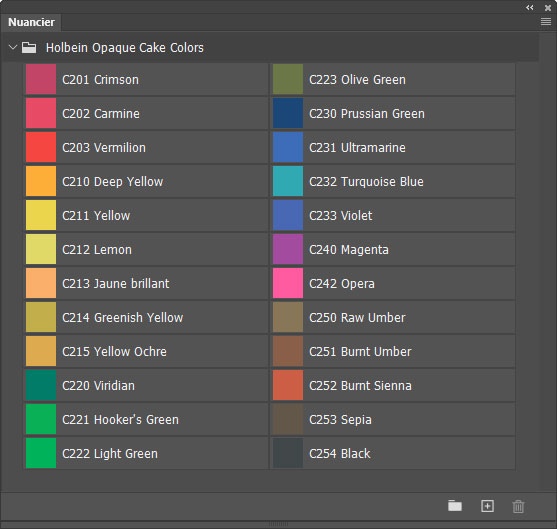Open the Nuancier panel menu icon
The height and width of the screenshot is (529, 557).
[546, 22]
